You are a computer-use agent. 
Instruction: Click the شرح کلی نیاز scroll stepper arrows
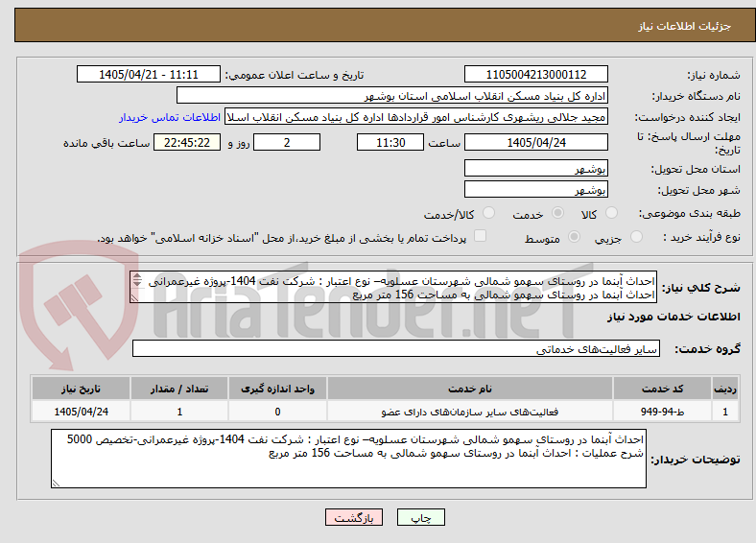coord(137,280)
